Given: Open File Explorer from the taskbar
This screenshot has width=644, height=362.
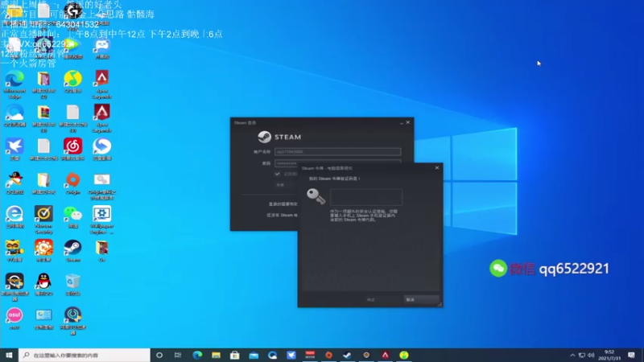Looking at the screenshot, I should [216, 355].
